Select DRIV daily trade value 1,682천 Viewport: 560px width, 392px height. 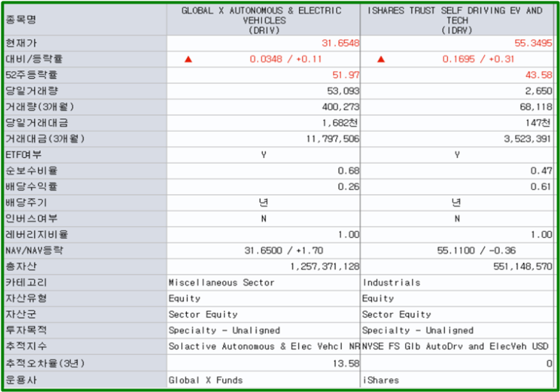point(340,123)
